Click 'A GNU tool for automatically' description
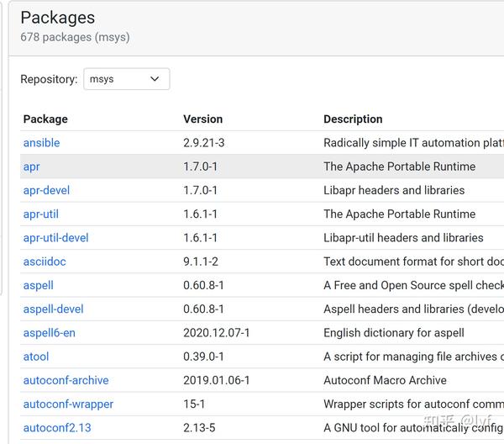Viewport: 504px width, 444px height. pos(413,428)
